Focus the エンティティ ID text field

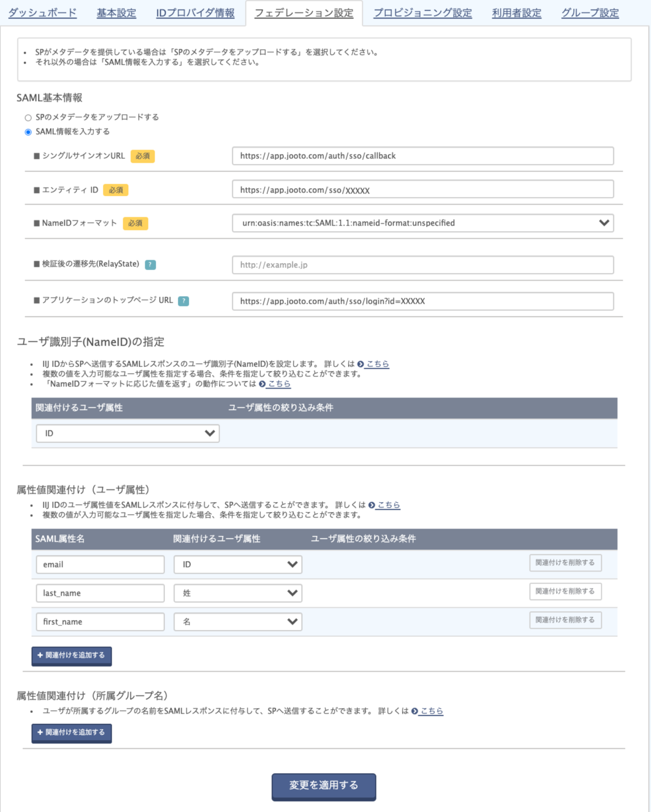point(423,190)
